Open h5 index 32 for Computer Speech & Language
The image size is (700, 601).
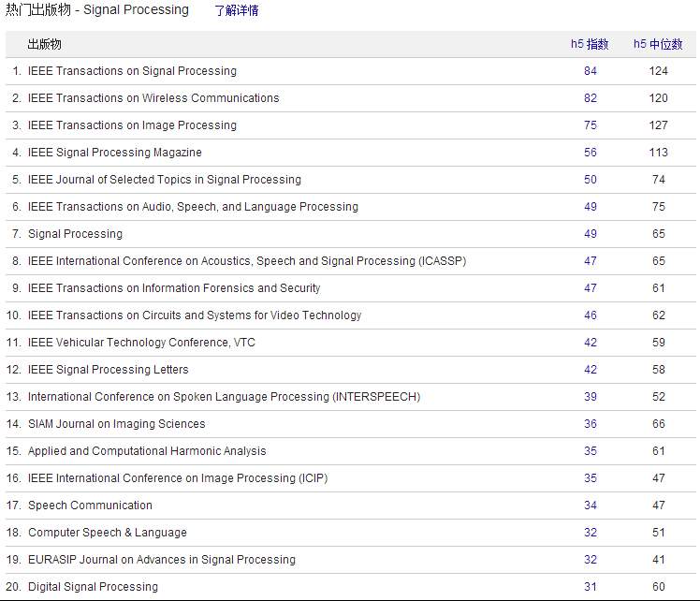click(x=591, y=533)
